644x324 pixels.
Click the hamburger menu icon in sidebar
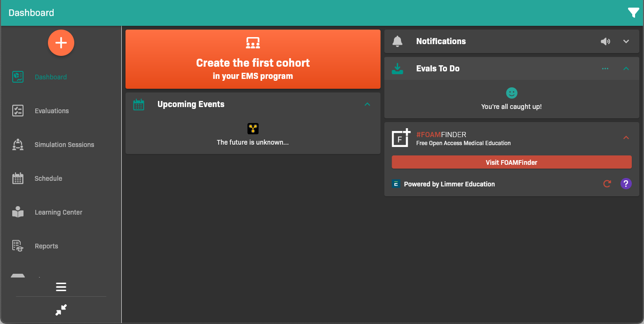(61, 287)
